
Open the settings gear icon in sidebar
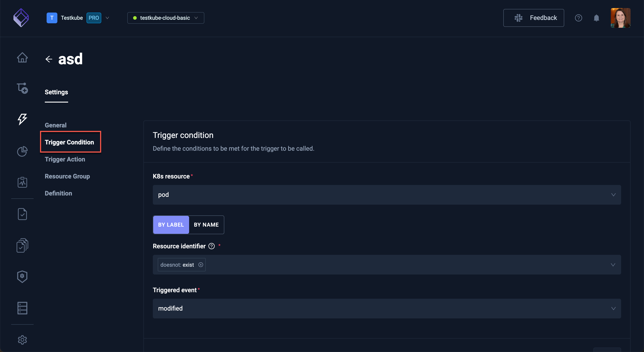point(22,340)
